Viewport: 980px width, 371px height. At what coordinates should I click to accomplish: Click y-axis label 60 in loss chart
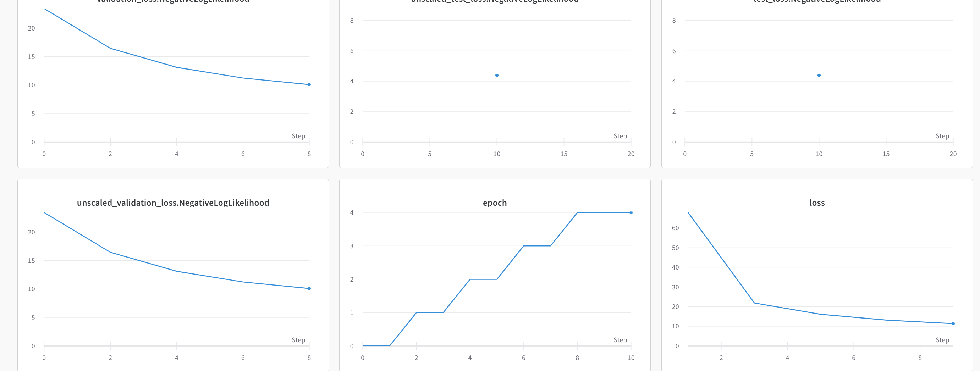[x=675, y=228]
